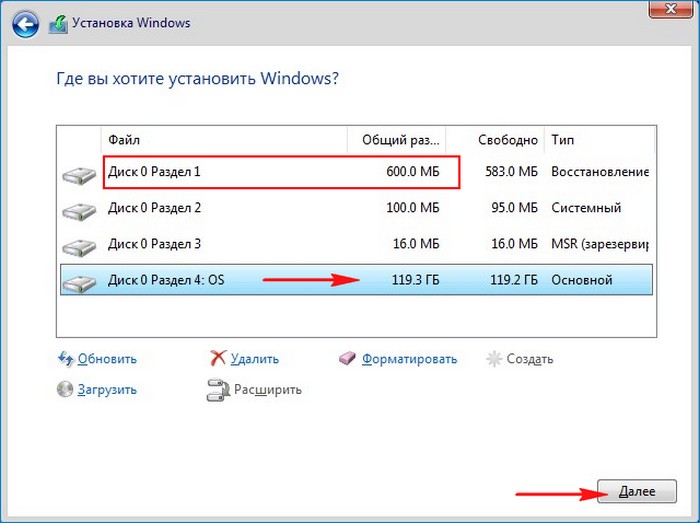
Task: Click the Файл column header
Action: [x=224, y=140]
